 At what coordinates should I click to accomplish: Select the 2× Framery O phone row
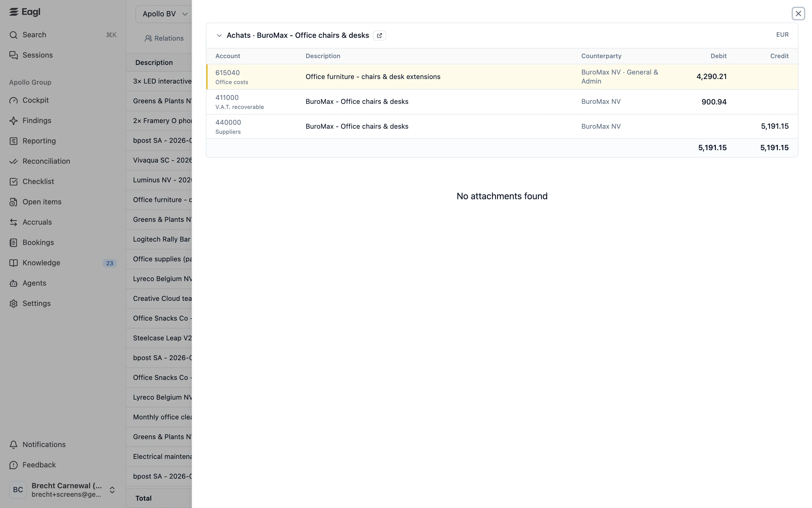pyautogui.click(x=159, y=121)
